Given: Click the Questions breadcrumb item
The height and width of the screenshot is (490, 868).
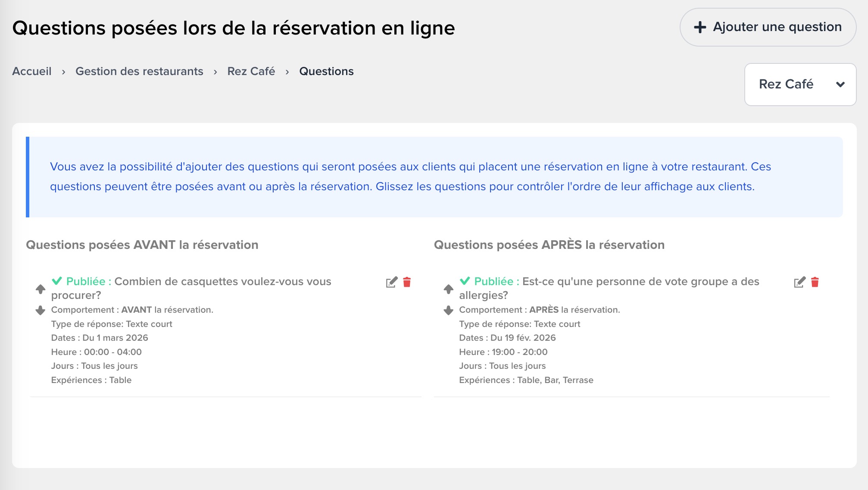Looking at the screenshot, I should click(326, 72).
